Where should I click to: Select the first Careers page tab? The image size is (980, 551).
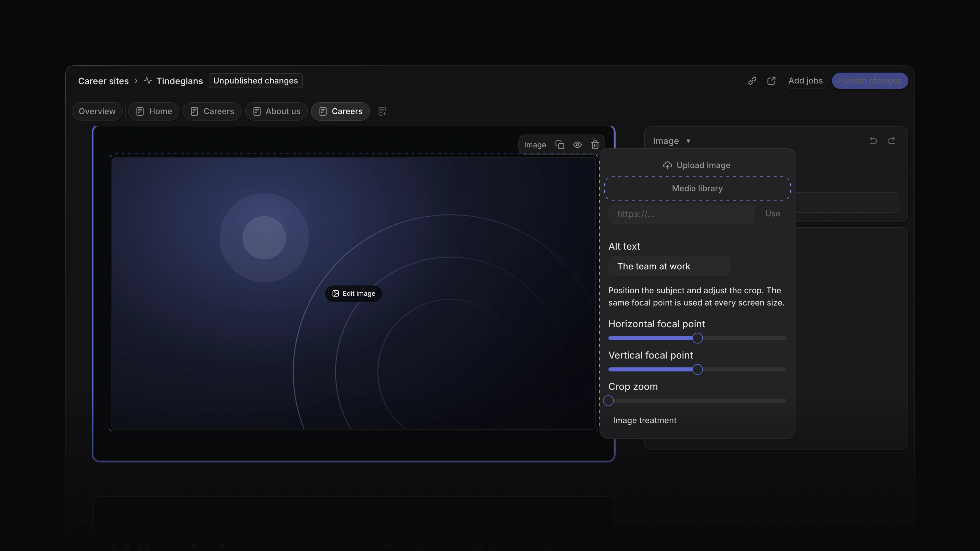(212, 111)
